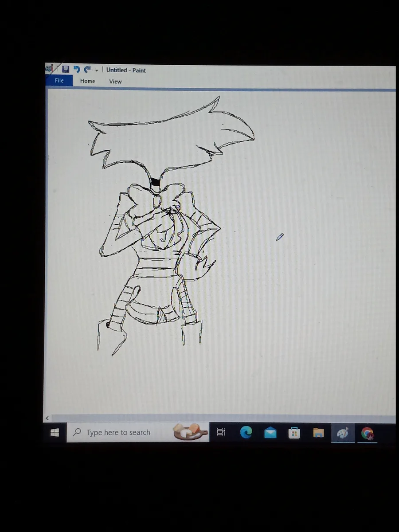Click the Paint icon in the taskbar
The height and width of the screenshot is (532, 399).
(x=343, y=433)
